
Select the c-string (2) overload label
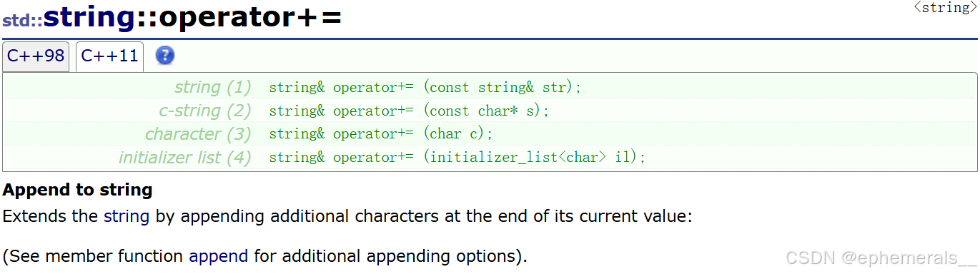(x=205, y=111)
